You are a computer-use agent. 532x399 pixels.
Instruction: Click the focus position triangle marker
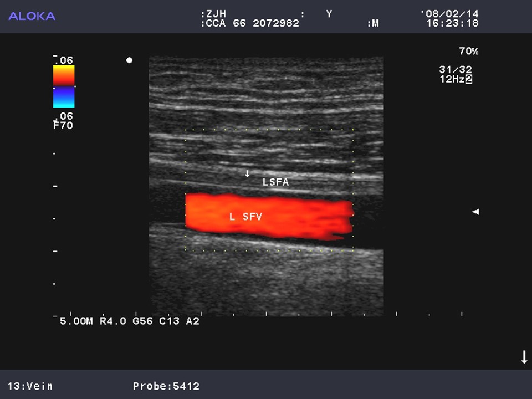point(475,212)
